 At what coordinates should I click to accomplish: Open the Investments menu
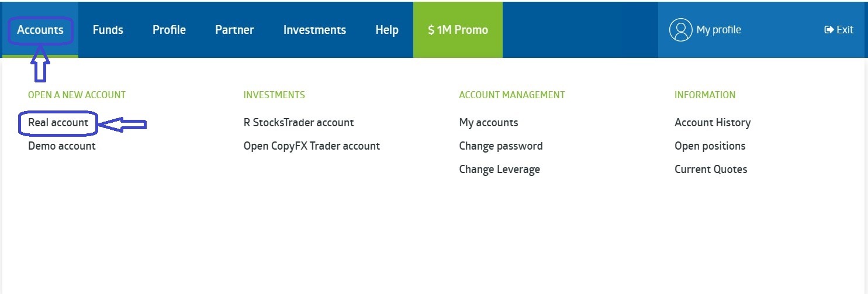click(x=314, y=30)
